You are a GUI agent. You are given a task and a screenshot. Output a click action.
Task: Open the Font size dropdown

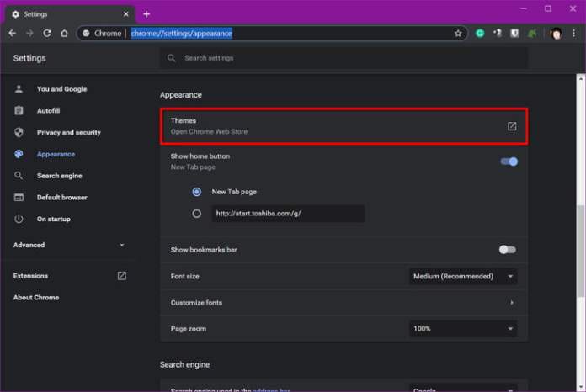462,276
